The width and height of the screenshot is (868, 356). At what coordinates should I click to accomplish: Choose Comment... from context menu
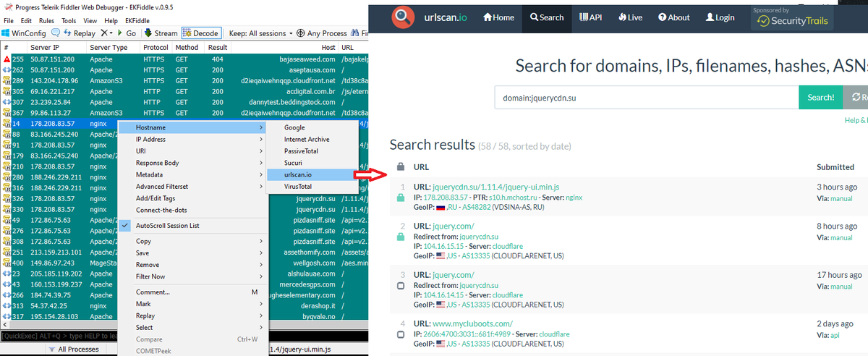(192, 292)
